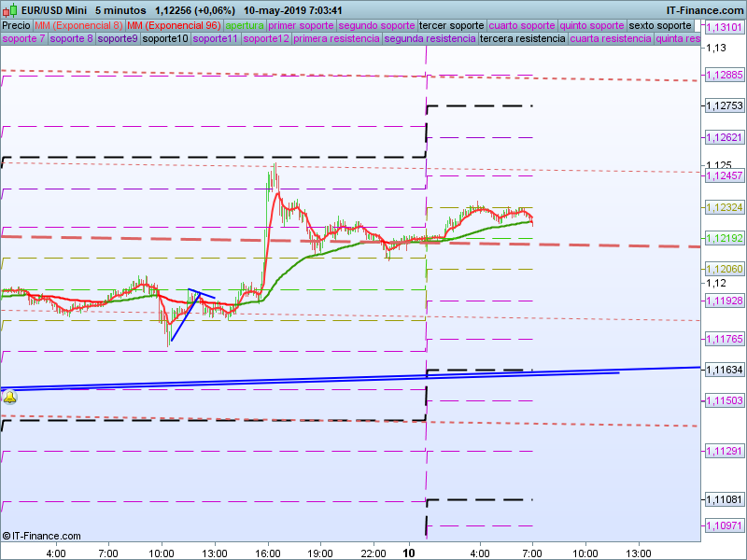The image size is (747, 560).
Task: Click the cuarta resistencia label
Action: (x=610, y=39)
